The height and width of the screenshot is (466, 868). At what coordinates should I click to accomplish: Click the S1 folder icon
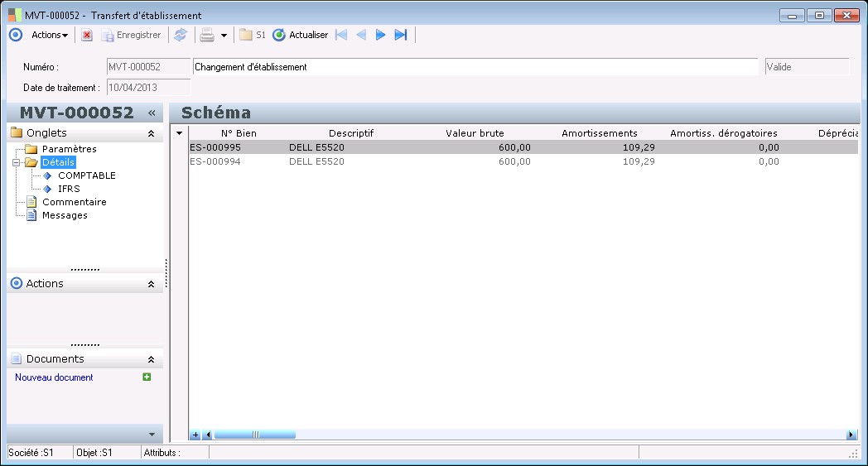[253, 35]
